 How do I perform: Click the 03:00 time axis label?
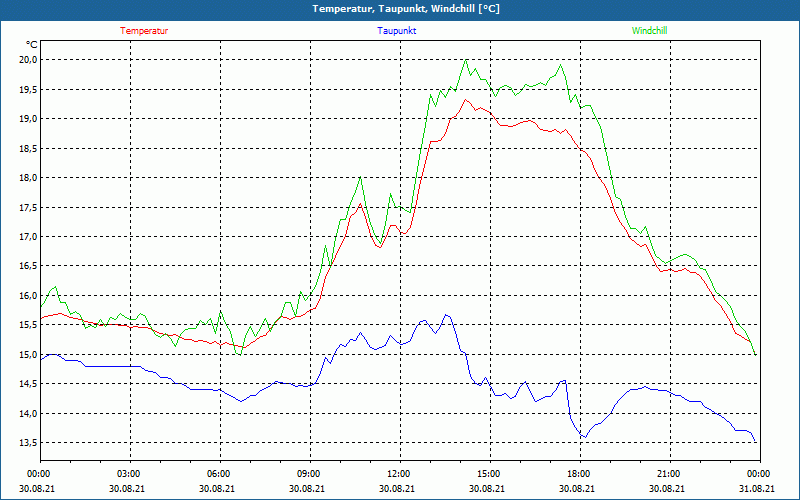[x=131, y=473]
